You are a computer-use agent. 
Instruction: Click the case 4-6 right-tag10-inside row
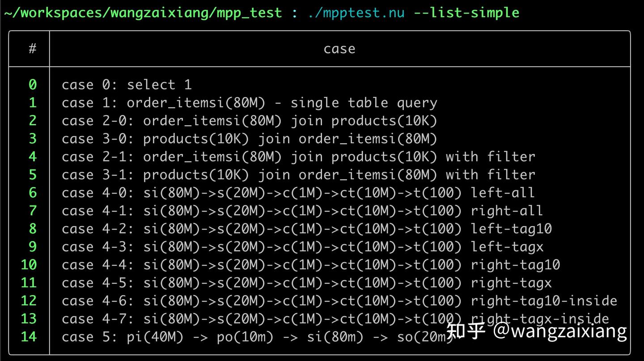coord(339,301)
